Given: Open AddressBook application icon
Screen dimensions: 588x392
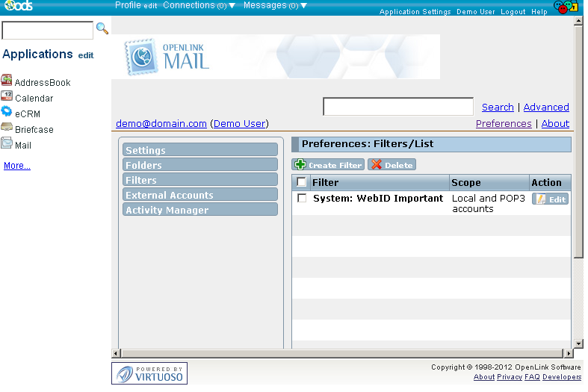Looking at the screenshot, I should (7, 80).
